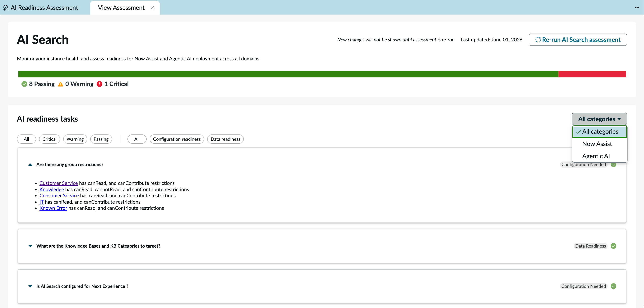Viewport: 644px width, 308px height.
Task: Click the 'Are there any group restrictions?' title
Action: coord(70,165)
